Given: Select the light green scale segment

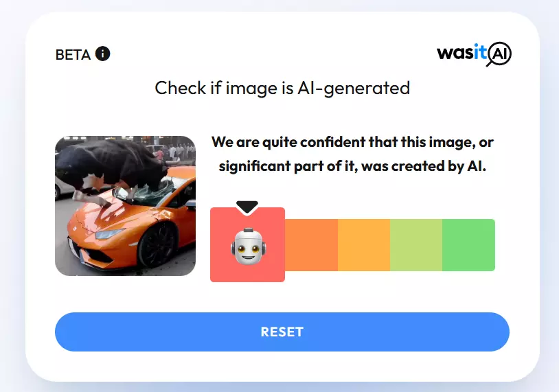Looking at the screenshot, I should coord(416,245).
